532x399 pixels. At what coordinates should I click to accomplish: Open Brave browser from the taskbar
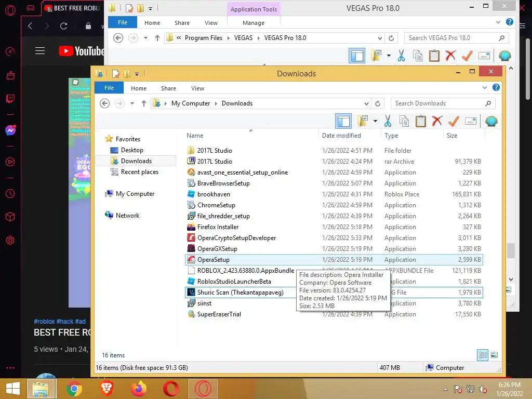[x=107, y=389]
